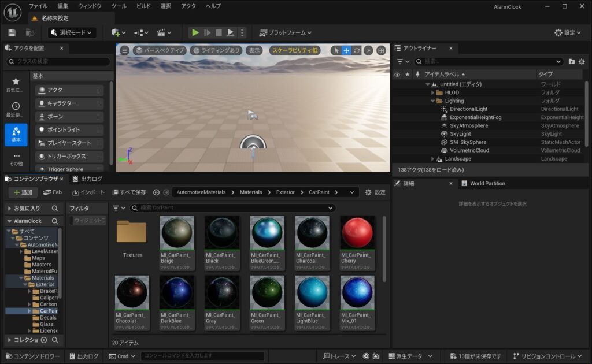The image size is (592, 364).
Task: Click the Stop simulation button
Action: (219, 33)
